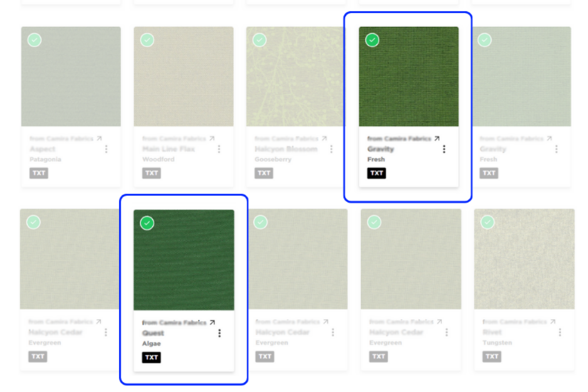Viewport: 588px width, 392px height.
Task: Click external link arrow on highlighted Gravity Fresh card
Action: (x=437, y=139)
